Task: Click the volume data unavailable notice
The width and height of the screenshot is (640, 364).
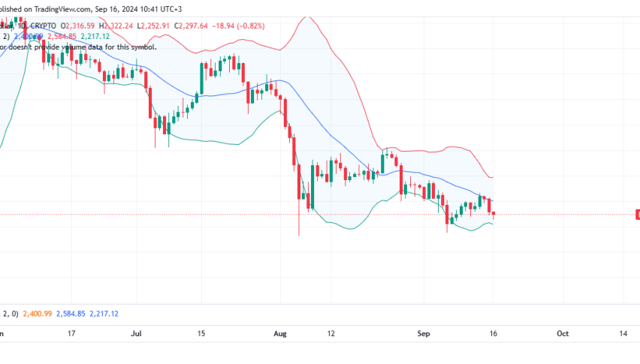Action: coord(78,47)
